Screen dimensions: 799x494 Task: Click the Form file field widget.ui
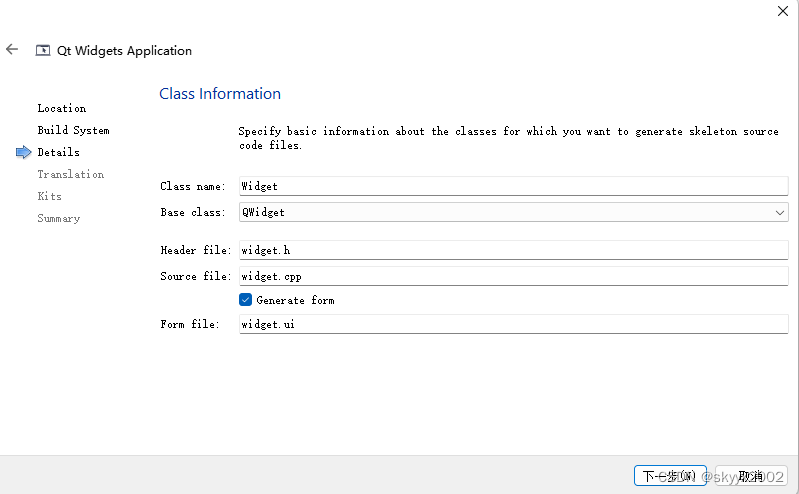(x=514, y=324)
